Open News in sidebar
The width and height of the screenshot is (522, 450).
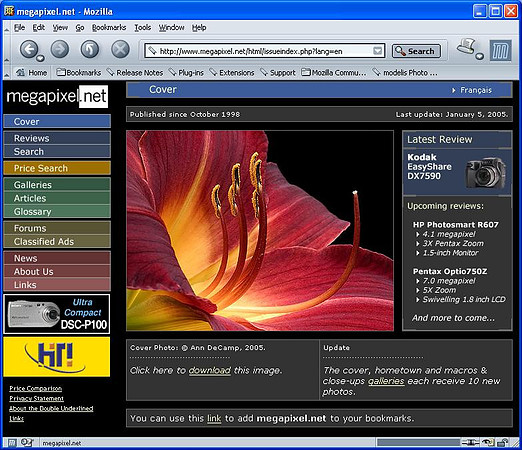coord(57,258)
